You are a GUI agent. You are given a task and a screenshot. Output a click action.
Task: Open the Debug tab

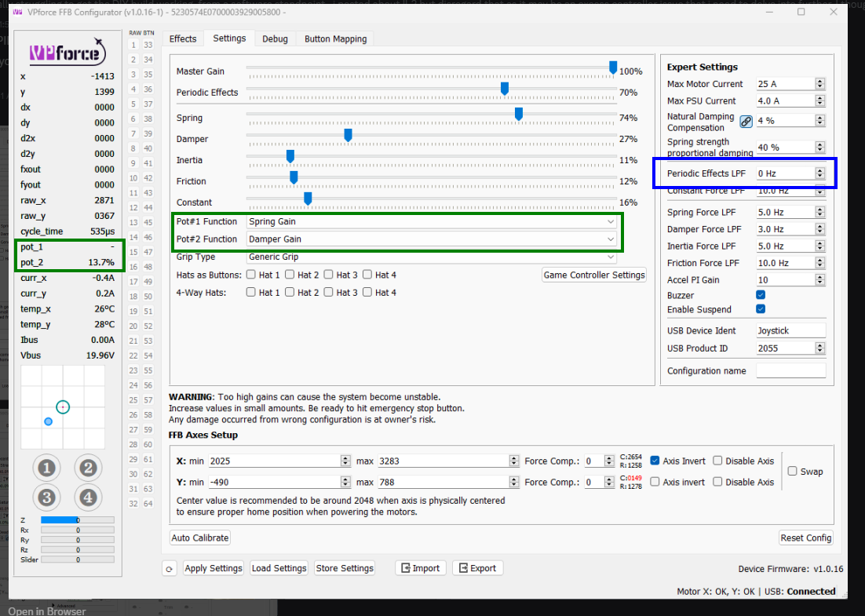tap(275, 38)
